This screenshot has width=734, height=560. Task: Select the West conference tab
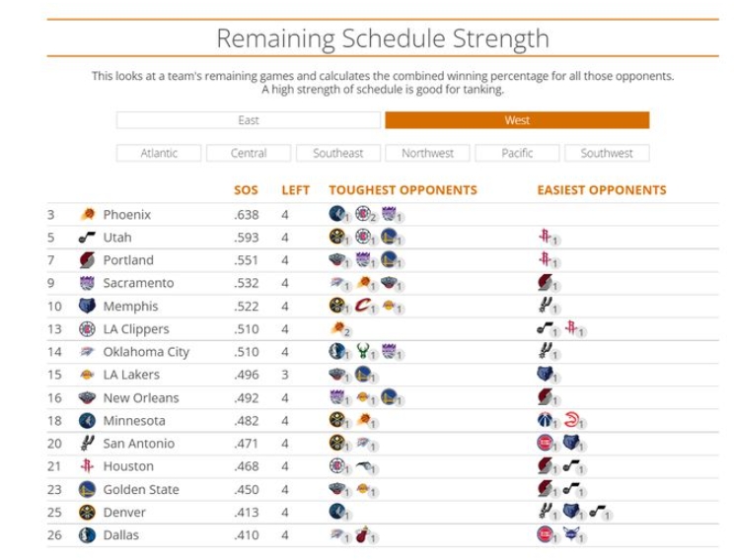coord(517,120)
